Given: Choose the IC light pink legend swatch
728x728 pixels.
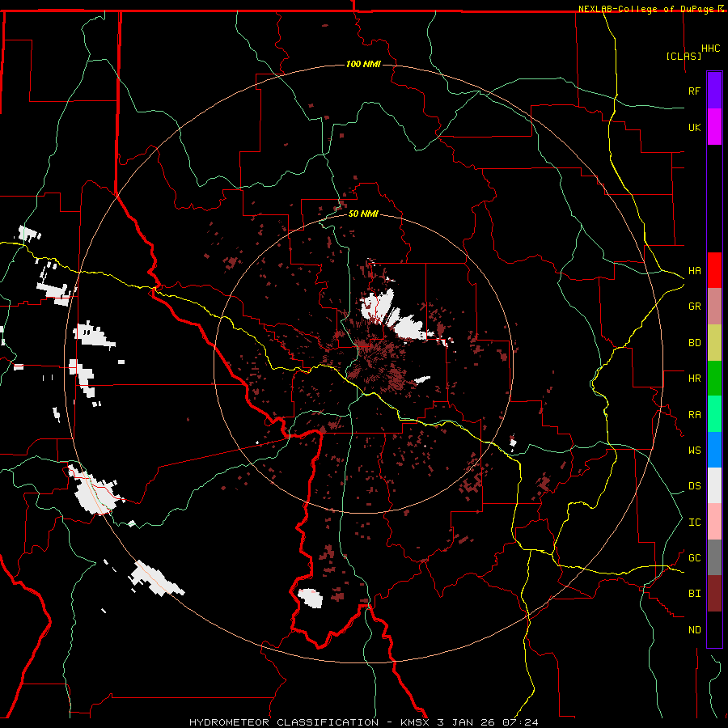Looking at the screenshot, I should click(x=714, y=522).
